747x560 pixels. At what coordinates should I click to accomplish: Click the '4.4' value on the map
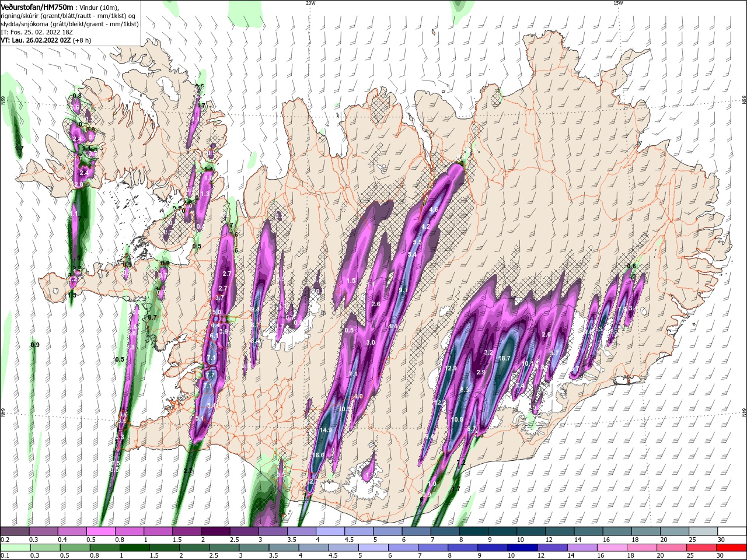tap(392, 326)
